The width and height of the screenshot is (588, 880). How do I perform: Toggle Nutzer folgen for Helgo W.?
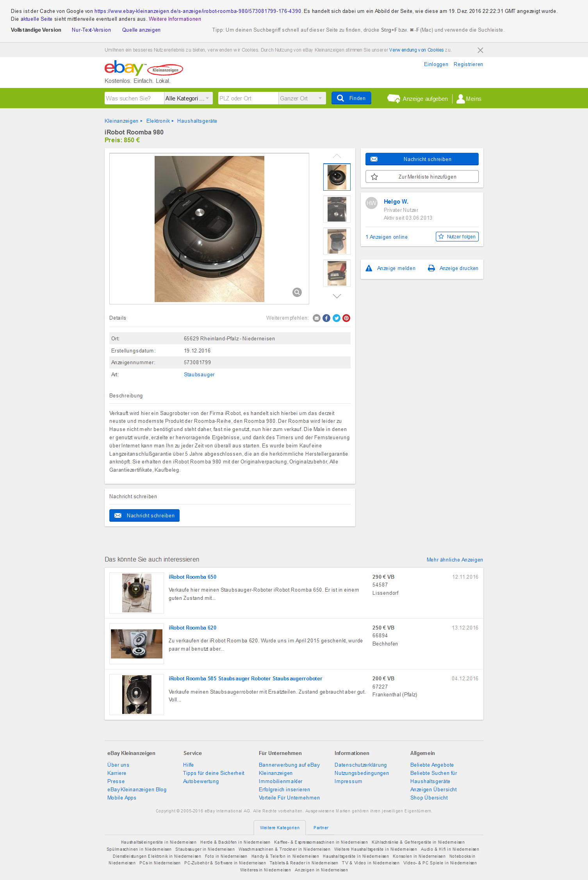[x=457, y=236]
